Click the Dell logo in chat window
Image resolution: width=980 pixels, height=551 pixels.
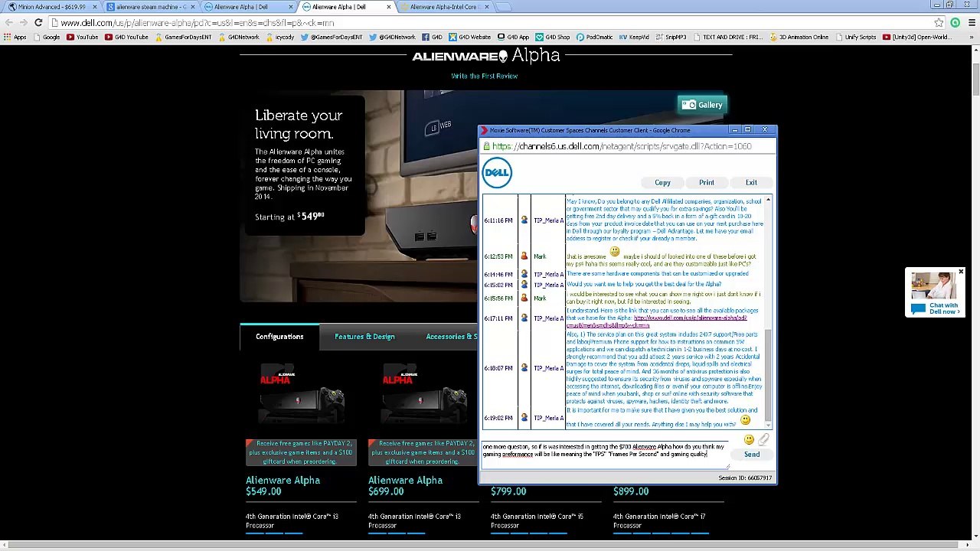[497, 172]
